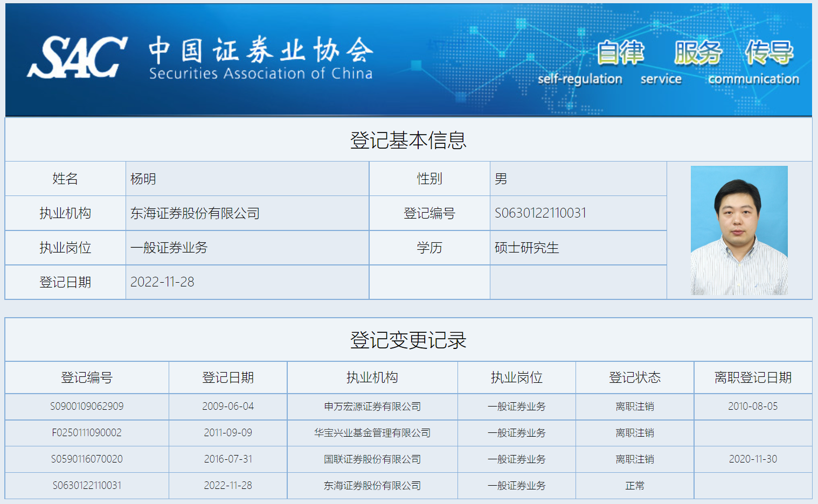
Task: Select the 登记基本信息 section header
Action: click(408, 139)
